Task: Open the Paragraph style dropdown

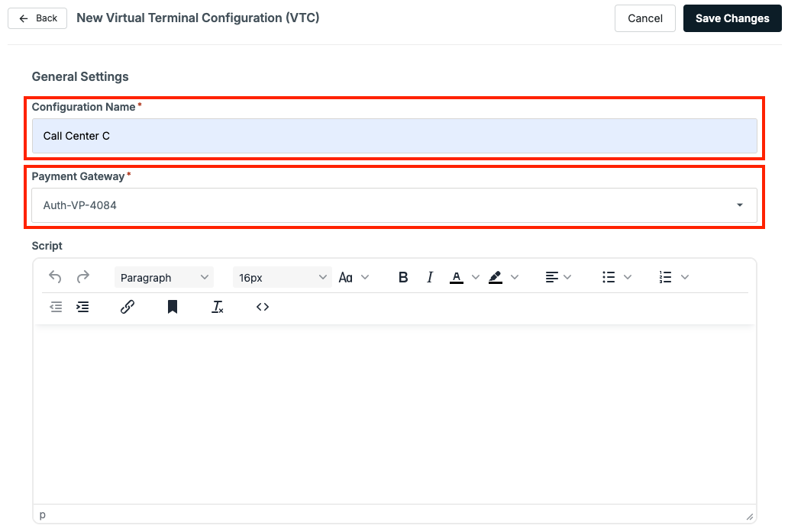Action: tap(163, 277)
